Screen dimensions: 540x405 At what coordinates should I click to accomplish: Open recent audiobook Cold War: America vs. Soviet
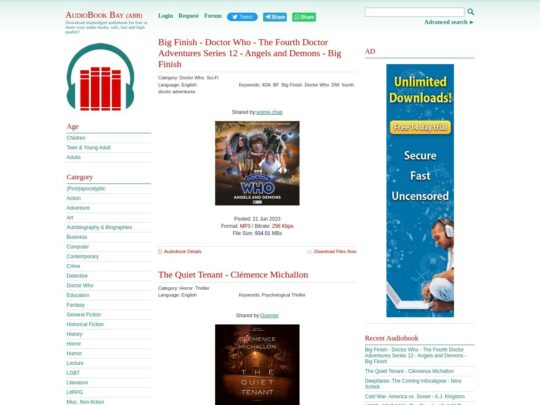415,396
